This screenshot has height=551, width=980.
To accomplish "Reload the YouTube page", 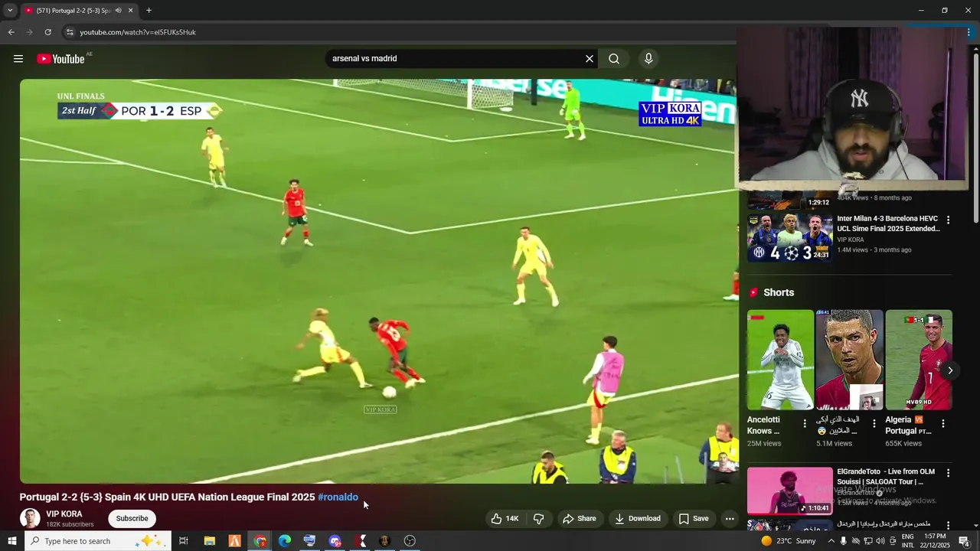I will click(47, 32).
